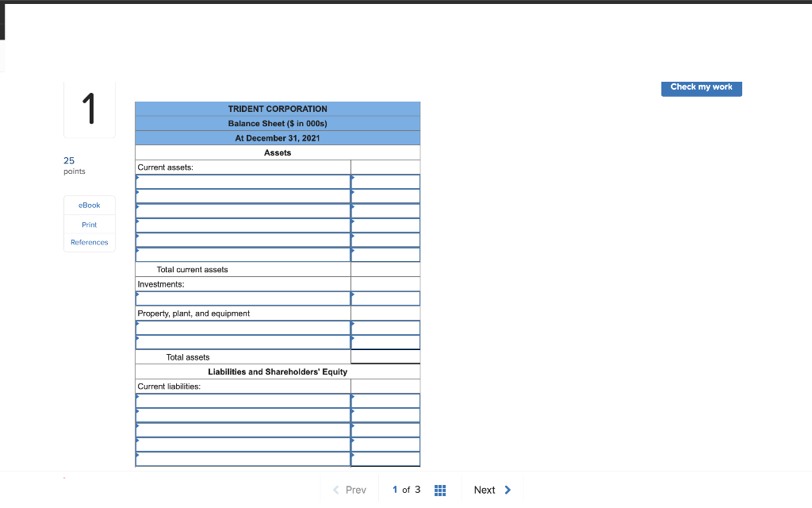Click the Next navigation button
Screen dimensions: 812x508
[x=485, y=490]
